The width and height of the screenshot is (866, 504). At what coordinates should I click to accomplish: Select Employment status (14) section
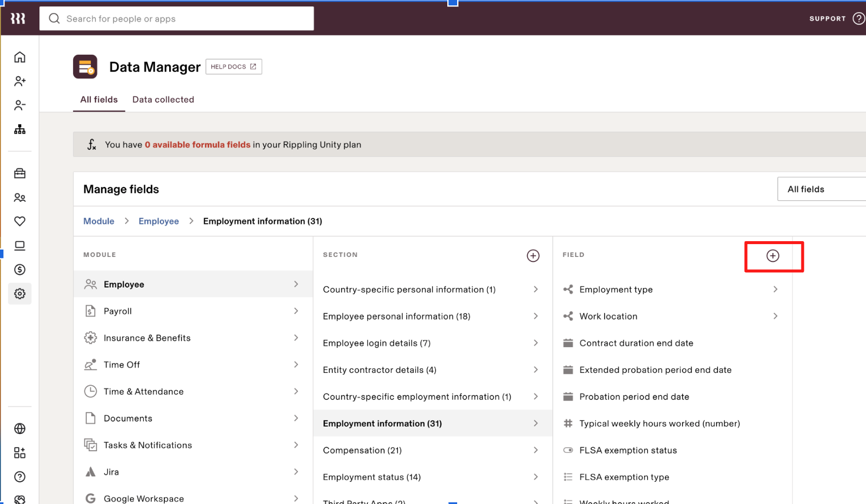(433, 477)
